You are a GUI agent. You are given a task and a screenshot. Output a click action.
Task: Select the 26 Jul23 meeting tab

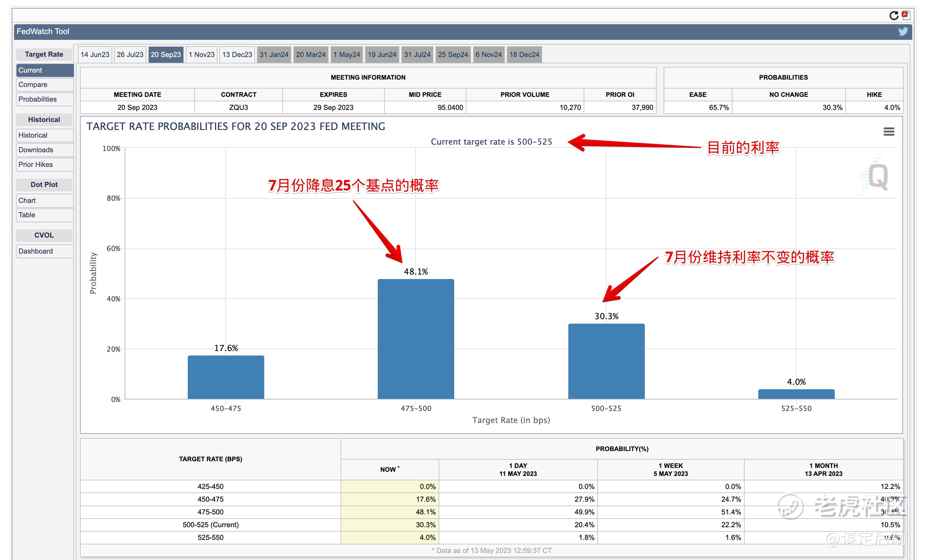[130, 55]
